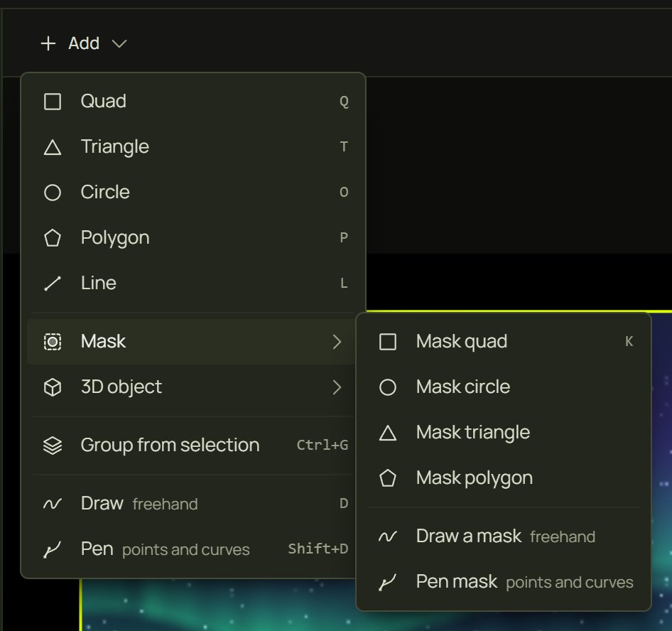This screenshot has height=631, width=672.
Task: Select Mask polygon submenu entry
Action: pyautogui.click(x=504, y=478)
